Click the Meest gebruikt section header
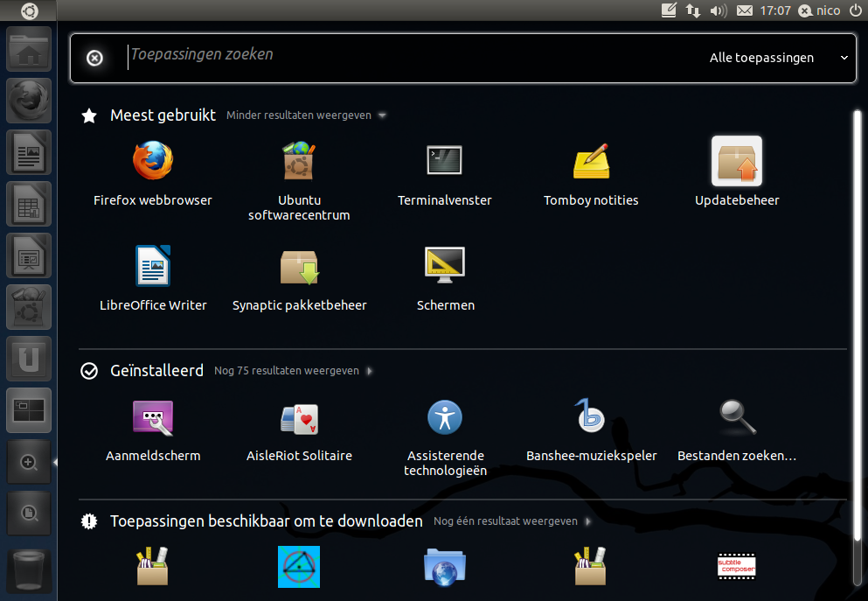Image resolution: width=868 pixels, height=601 pixels. coord(163,115)
